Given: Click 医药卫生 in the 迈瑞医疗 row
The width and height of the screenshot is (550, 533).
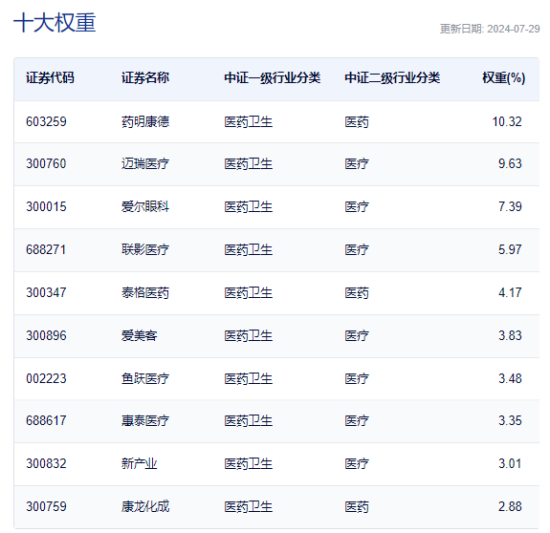Looking at the screenshot, I should pyautogui.click(x=248, y=164).
